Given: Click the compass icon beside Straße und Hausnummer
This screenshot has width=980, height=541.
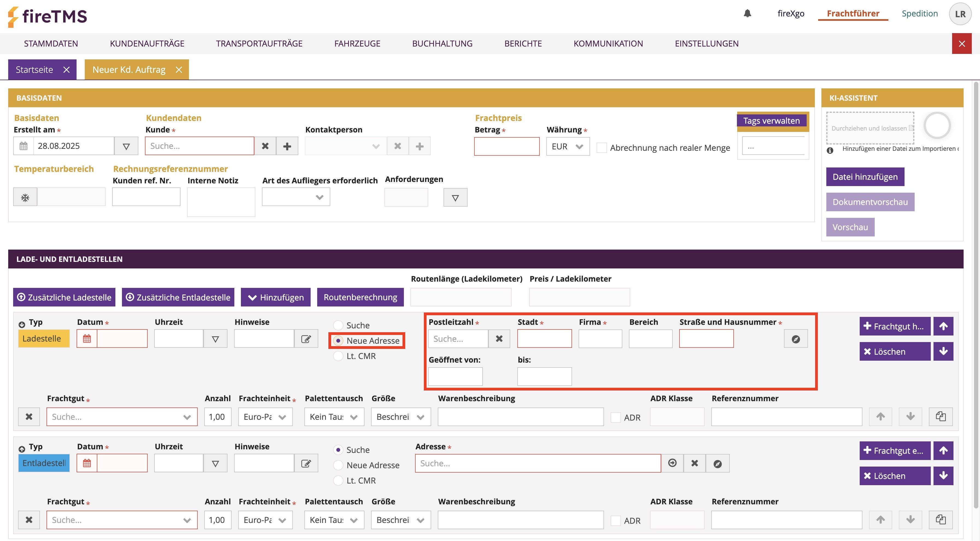Looking at the screenshot, I should (795, 339).
